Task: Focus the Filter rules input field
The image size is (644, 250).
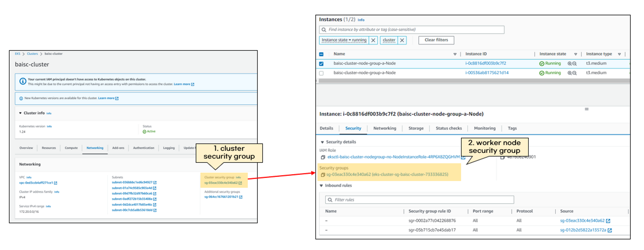Action: coord(420,200)
